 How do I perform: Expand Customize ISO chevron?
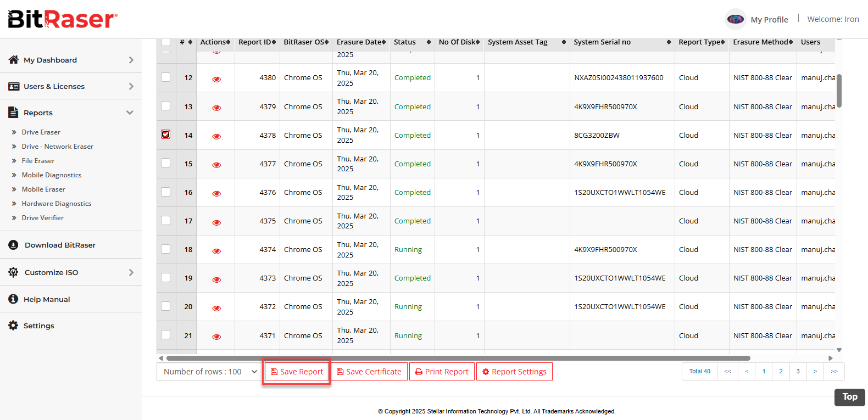coord(131,272)
